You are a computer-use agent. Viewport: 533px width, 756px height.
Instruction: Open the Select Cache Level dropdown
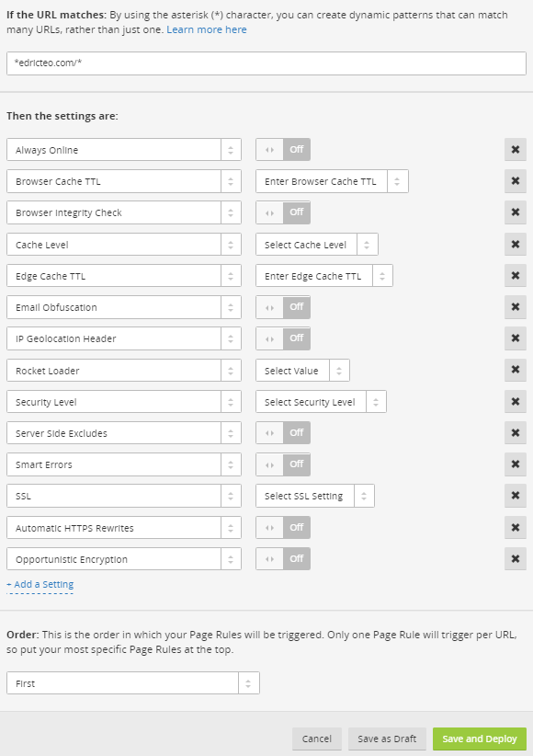tap(317, 245)
